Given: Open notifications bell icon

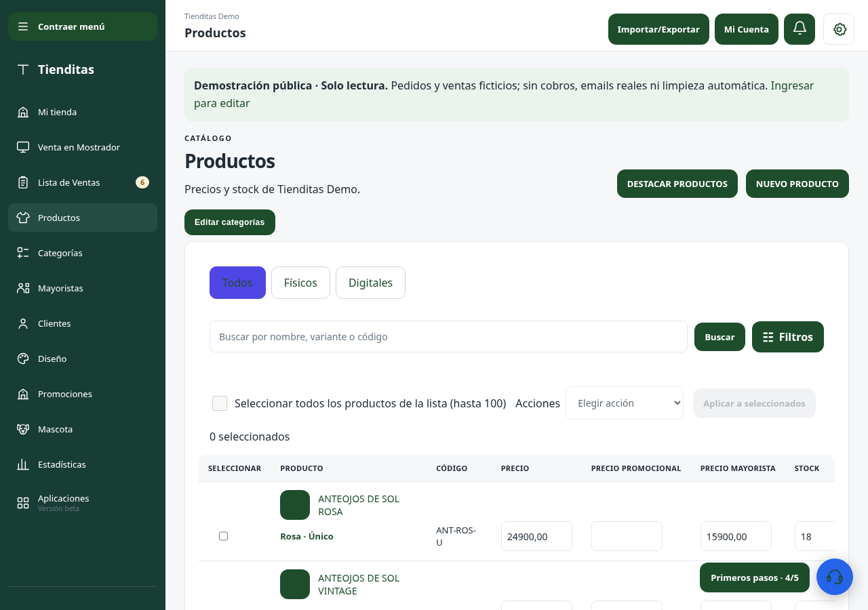Looking at the screenshot, I should point(800,29).
